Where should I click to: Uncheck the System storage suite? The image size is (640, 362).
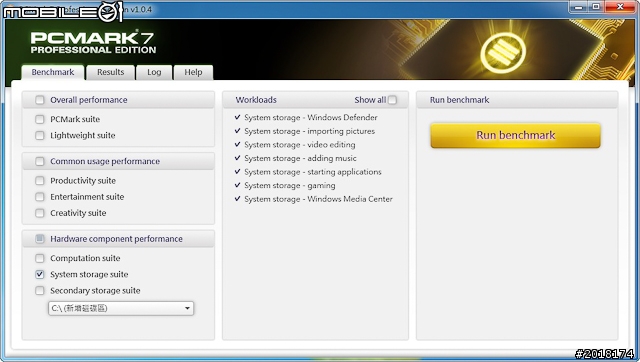click(x=40, y=274)
